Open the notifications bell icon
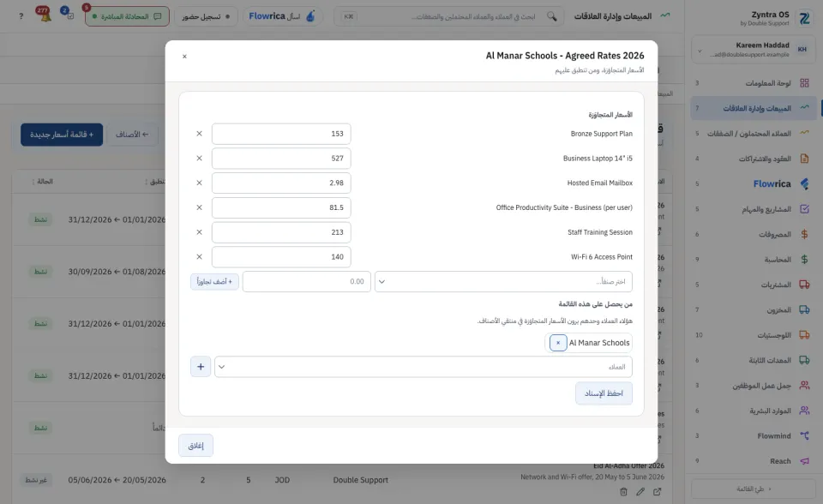Screen dimensions: 823x504 pyautogui.click(x=44, y=15)
